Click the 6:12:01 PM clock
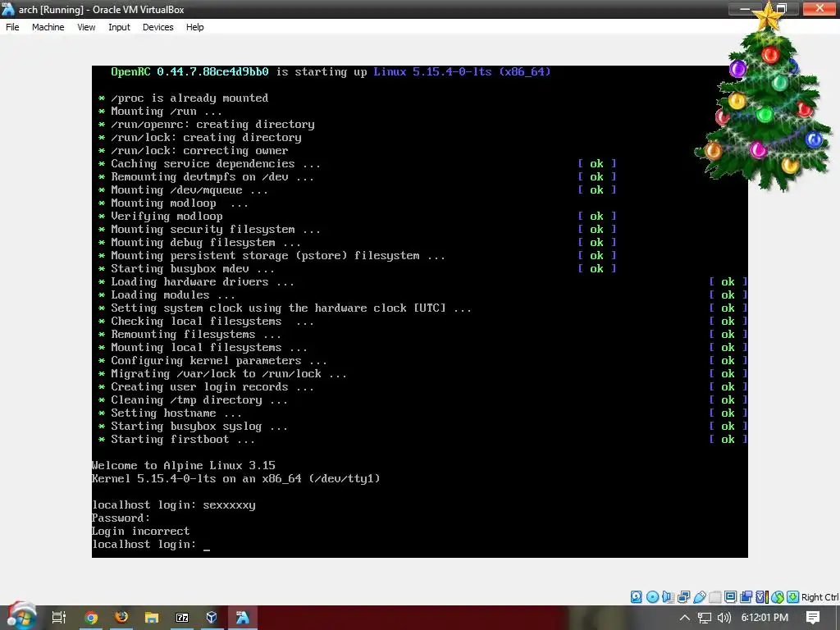This screenshot has width=840, height=630. click(x=765, y=618)
